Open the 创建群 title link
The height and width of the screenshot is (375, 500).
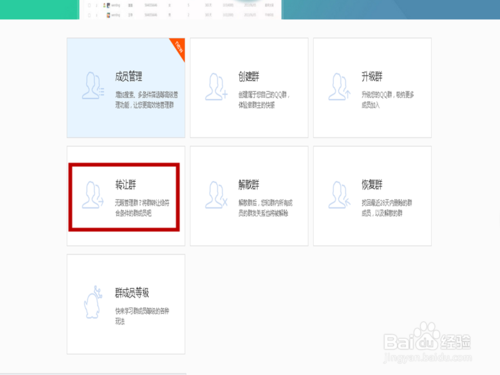pos(249,76)
